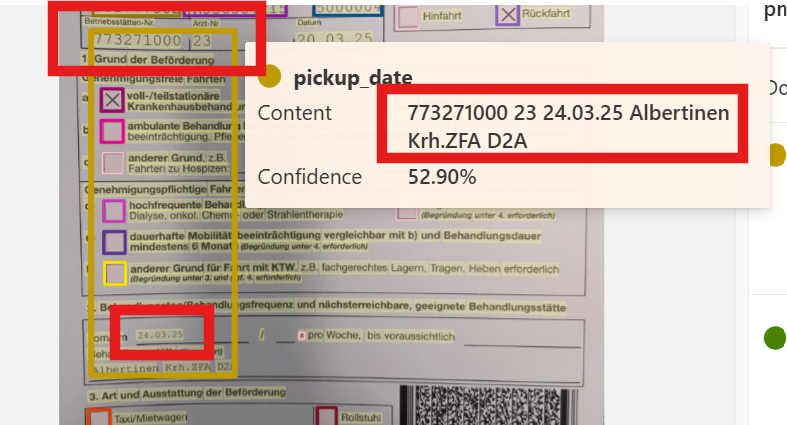Select checkbox anderer Grund für Fahrt mit KTW
The image size is (787, 425).
pos(115,273)
